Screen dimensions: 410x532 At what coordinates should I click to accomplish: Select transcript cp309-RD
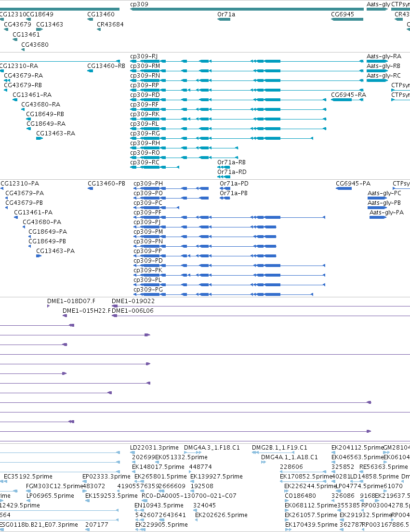pos(145,94)
